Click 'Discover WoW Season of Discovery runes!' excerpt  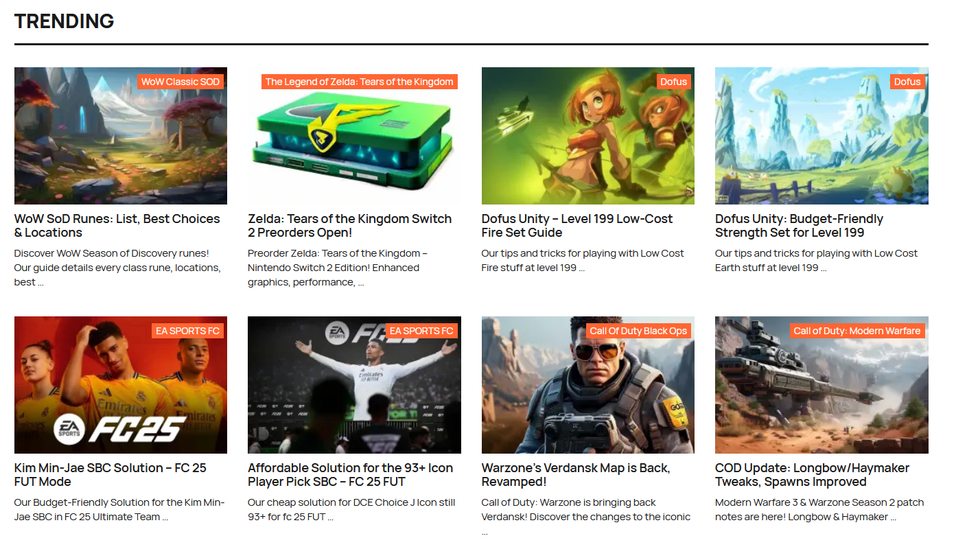click(x=117, y=268)
